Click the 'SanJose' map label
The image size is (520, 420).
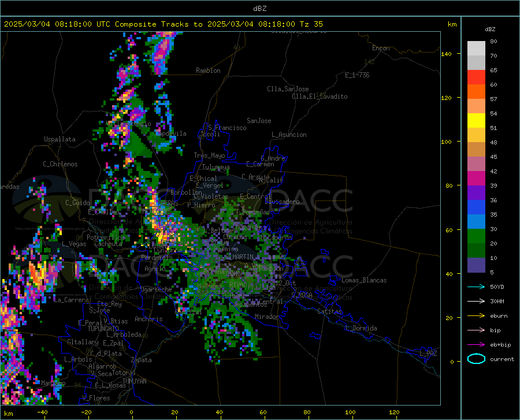click(x=259, y=121)
